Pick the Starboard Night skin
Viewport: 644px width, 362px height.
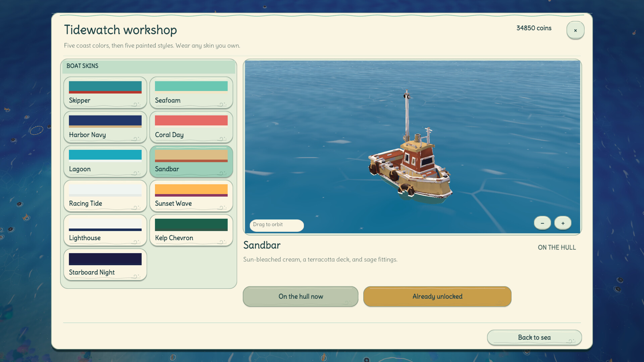(x=105, y=265)
